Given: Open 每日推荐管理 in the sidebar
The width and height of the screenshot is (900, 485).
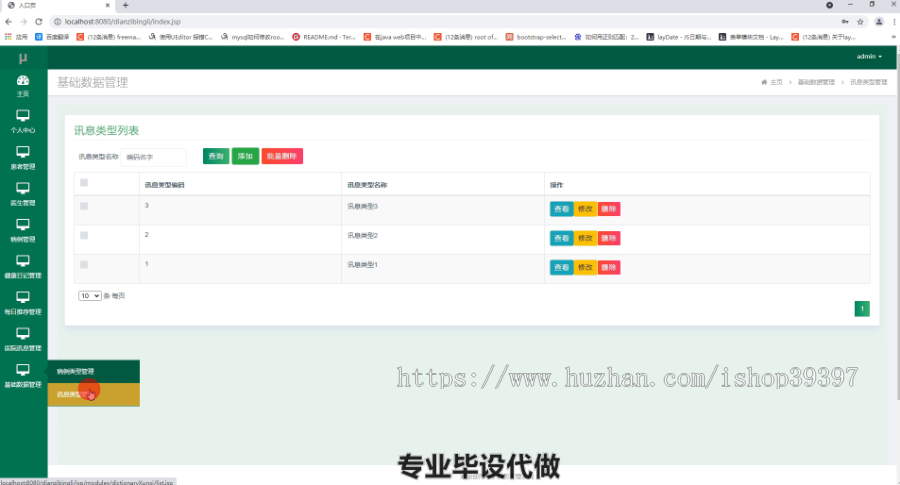Looking at the screenshot, I should click(x=23, y=302).
